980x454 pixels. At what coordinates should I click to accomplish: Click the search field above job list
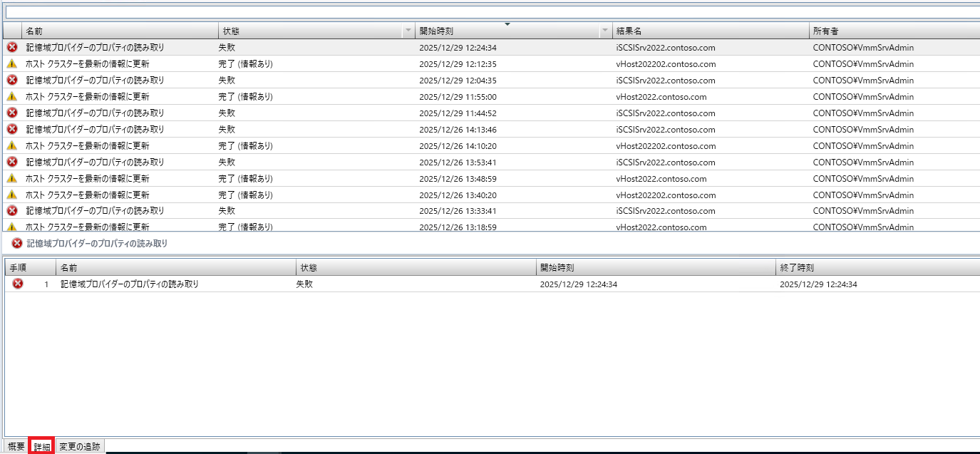[x=492, y=12]
